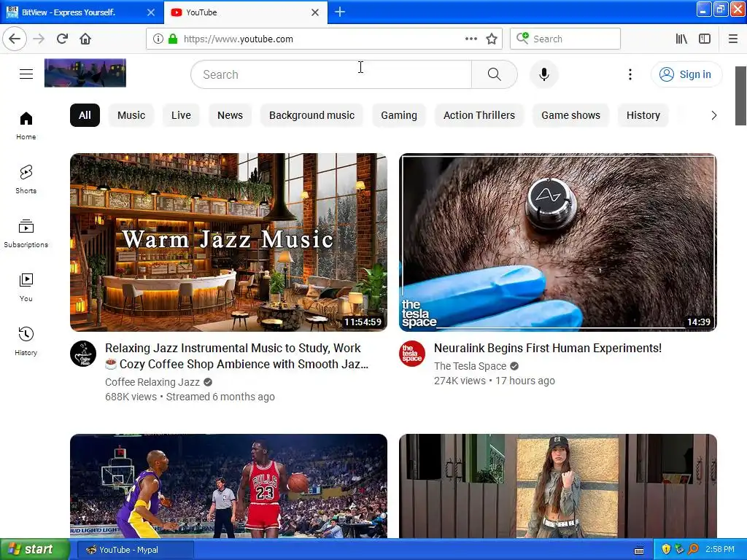Select the Gaming filter chip

[x=399, y=115]
